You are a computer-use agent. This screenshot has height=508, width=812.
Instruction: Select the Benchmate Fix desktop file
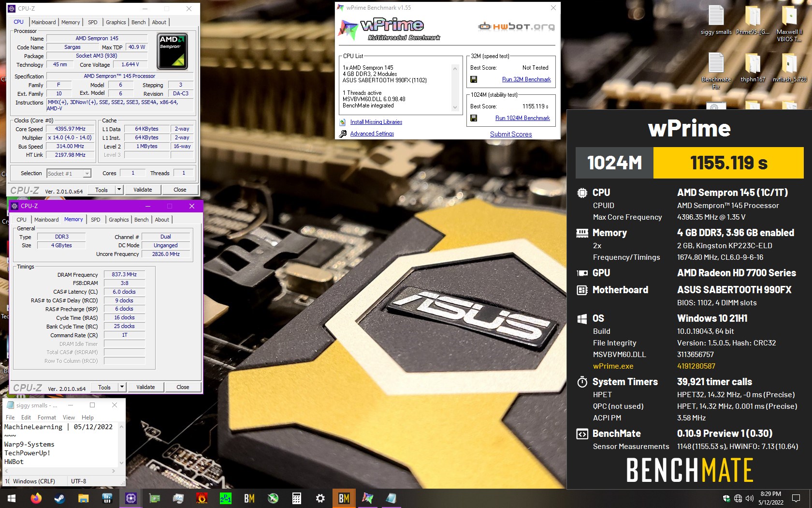tap(716, 71)
